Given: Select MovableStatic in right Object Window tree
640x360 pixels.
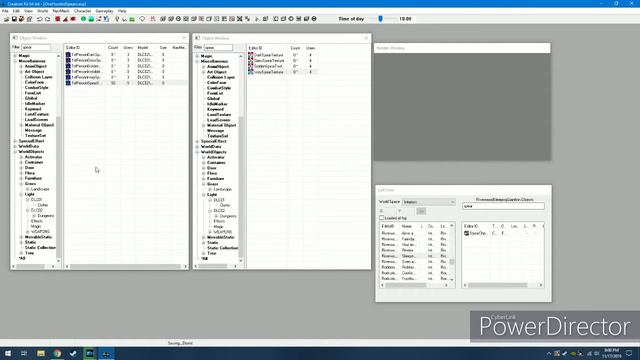Looking at the screenshot, I should click(x=221, y=237).
